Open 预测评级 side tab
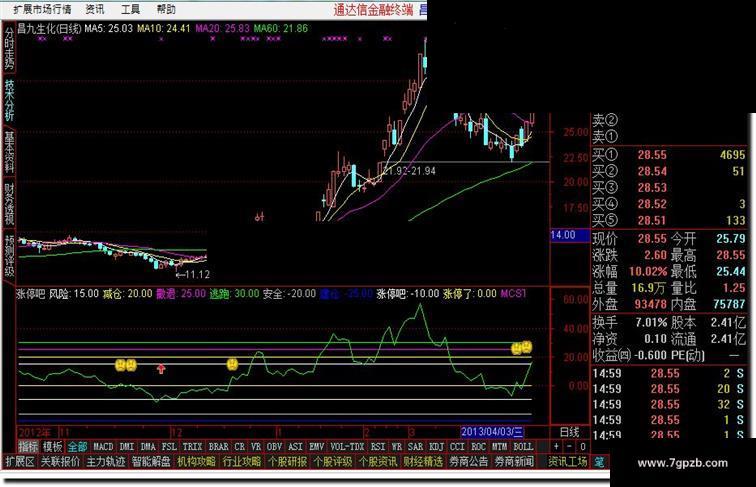756x487 pixels. tap(9, 256)
